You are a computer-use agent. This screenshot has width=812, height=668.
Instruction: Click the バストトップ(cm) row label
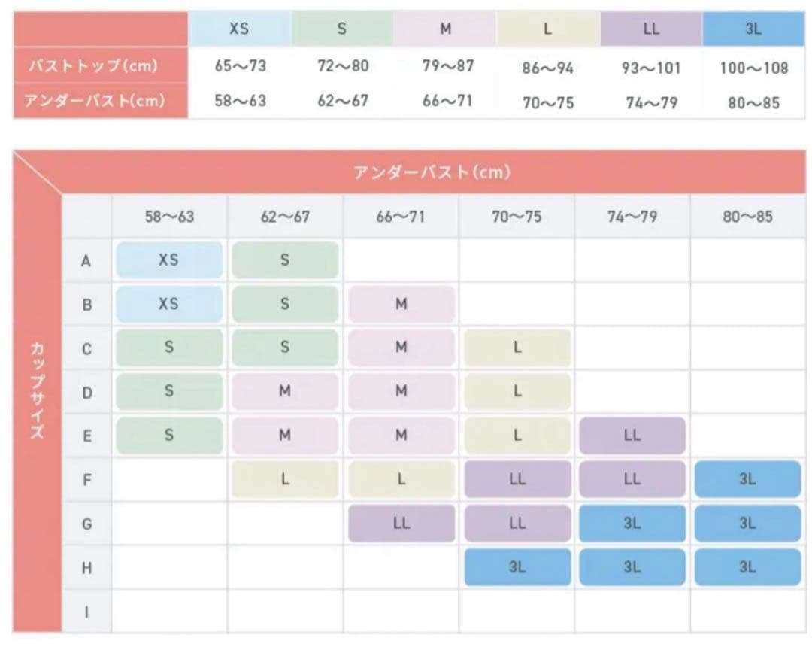pos(93,66)
